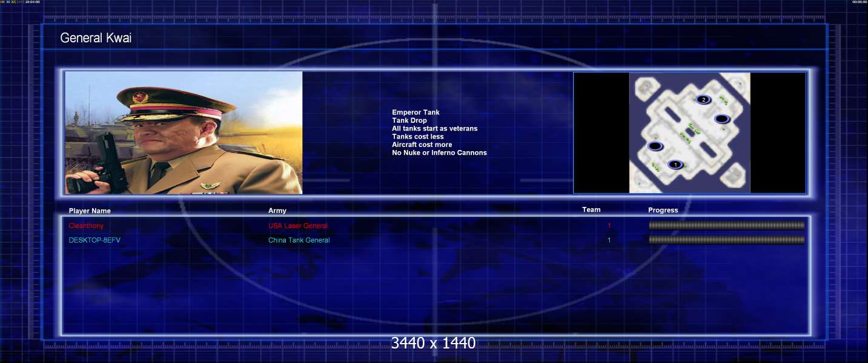The height and width of the screenshot is (363, 868).
Task: Click the 'Tanks cost less' line
Action: (x=418, y=137)
